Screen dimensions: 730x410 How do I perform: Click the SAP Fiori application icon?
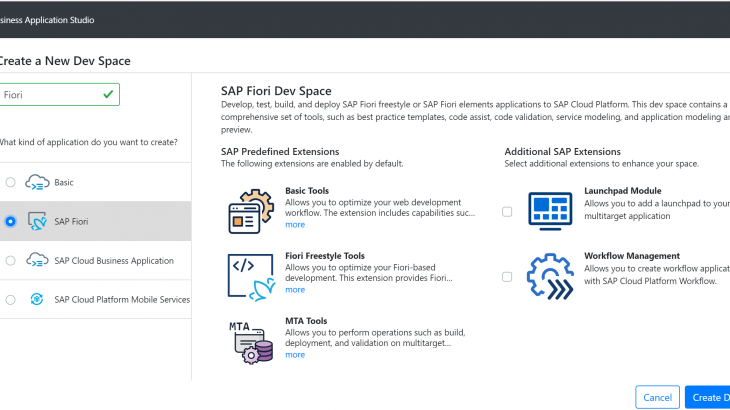(37, 222)
